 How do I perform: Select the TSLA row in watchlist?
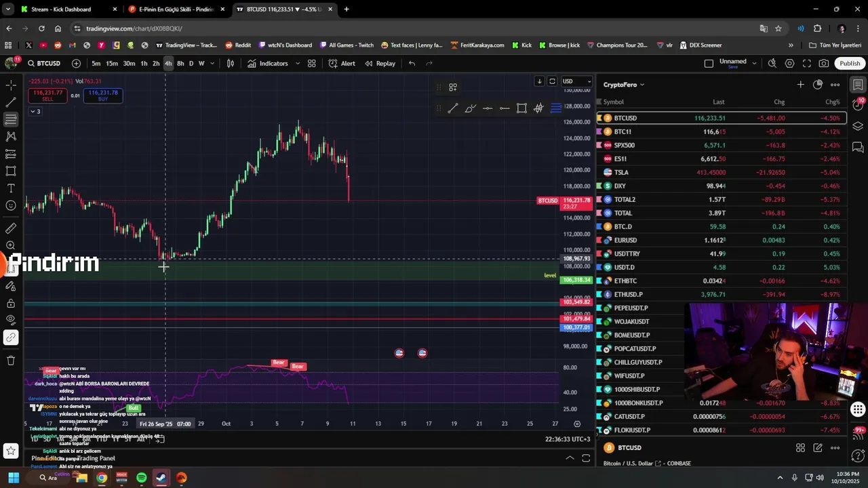722,172
